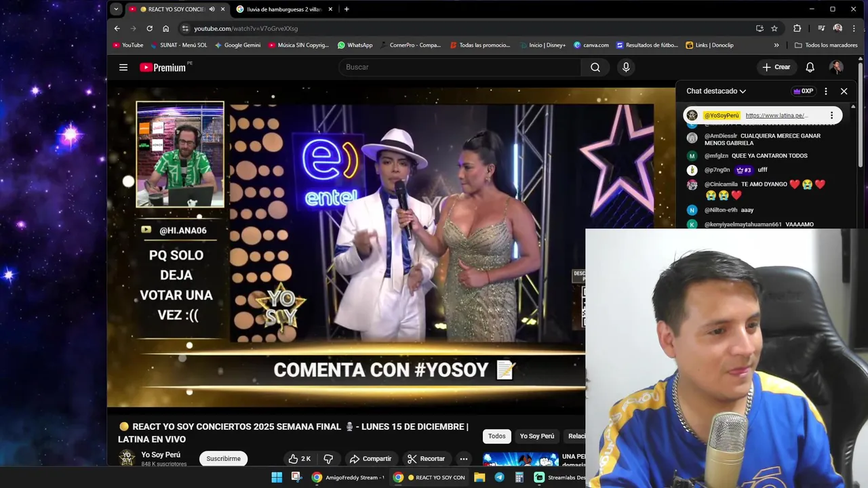Open Windows Start menu

click(277, 477)
